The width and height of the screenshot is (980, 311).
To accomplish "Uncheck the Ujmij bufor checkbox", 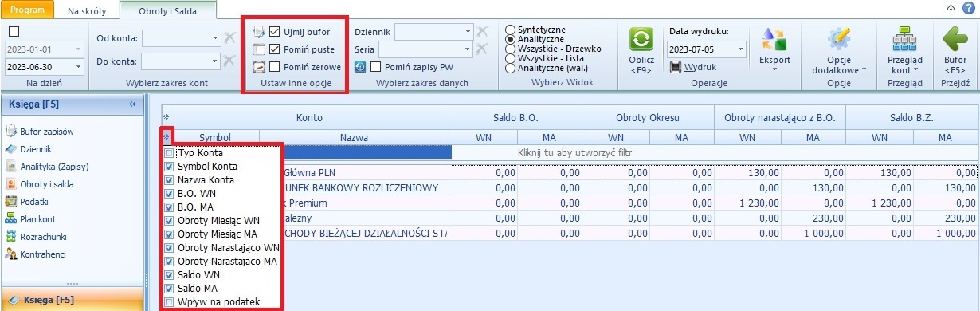I will pos(275,32).
